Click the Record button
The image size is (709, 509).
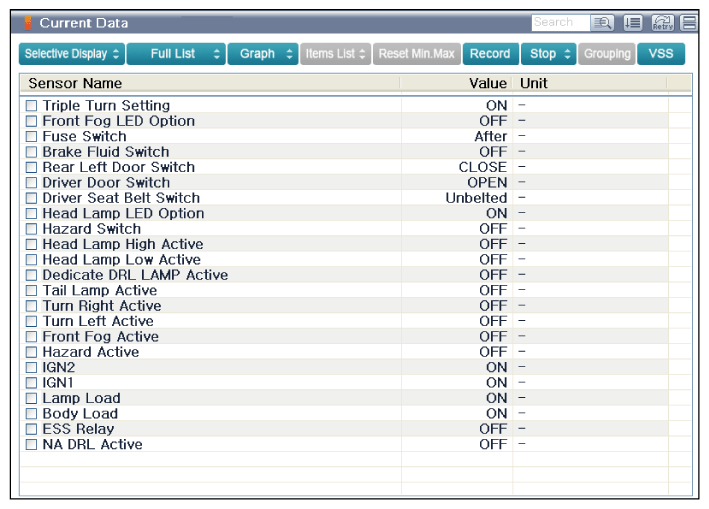491,54
